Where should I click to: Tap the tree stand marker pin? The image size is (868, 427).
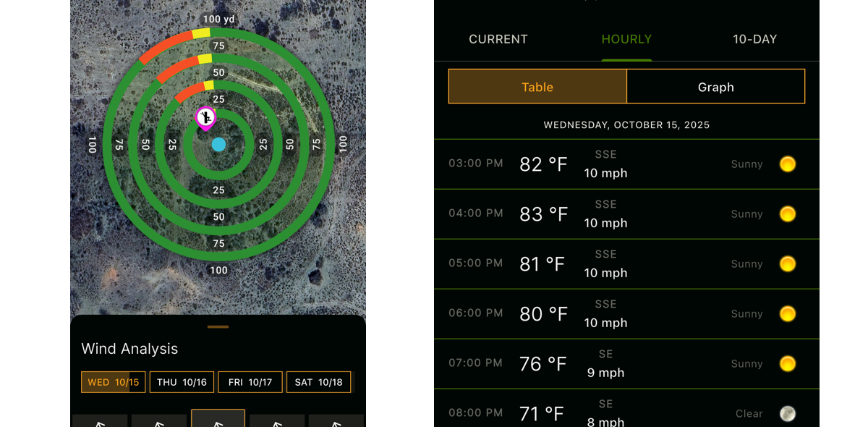(x=206, y=117)
